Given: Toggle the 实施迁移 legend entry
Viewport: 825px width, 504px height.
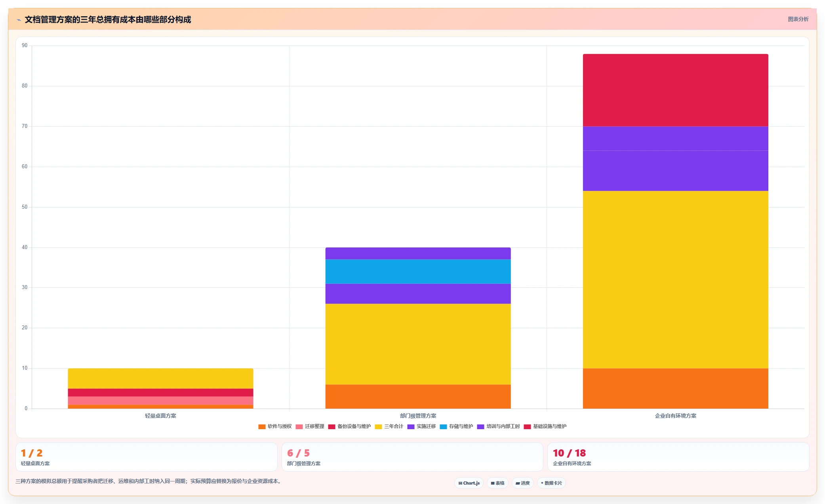Looking at the screenshot, I should point(421,426).
